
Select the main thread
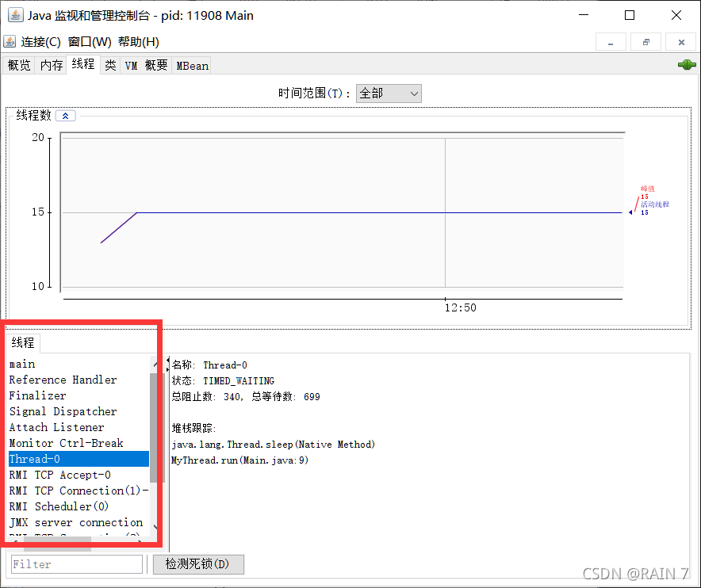point(79,365)
